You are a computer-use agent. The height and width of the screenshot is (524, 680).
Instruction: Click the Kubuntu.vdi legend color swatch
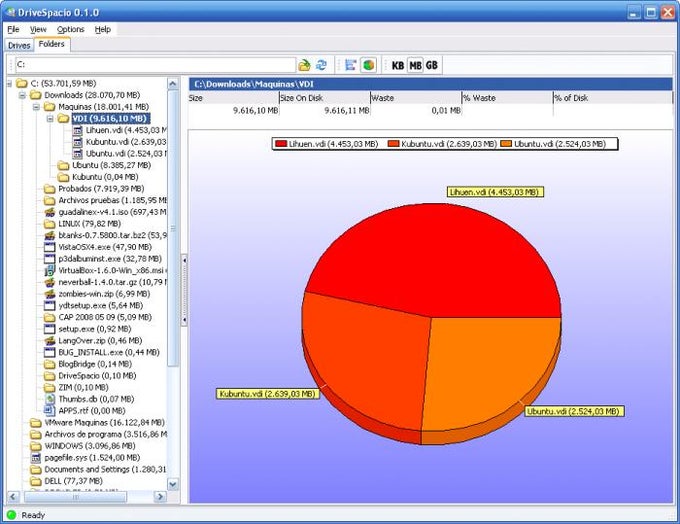394,144
